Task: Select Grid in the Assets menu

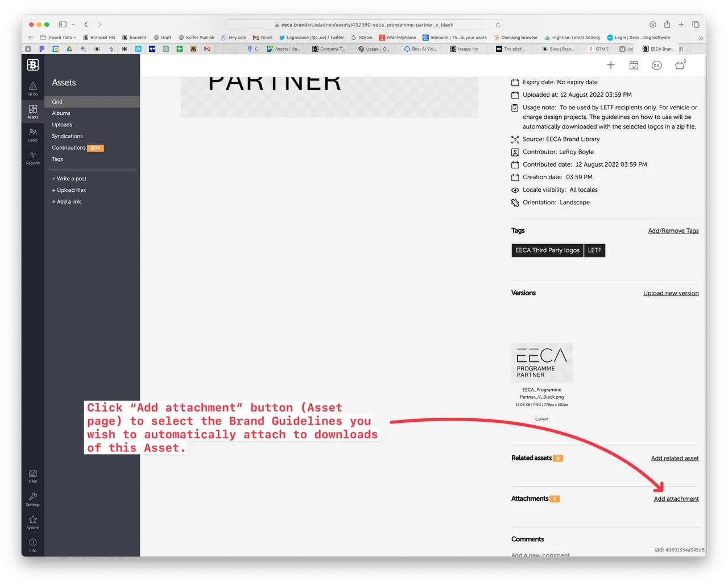Action: [92, 102]
